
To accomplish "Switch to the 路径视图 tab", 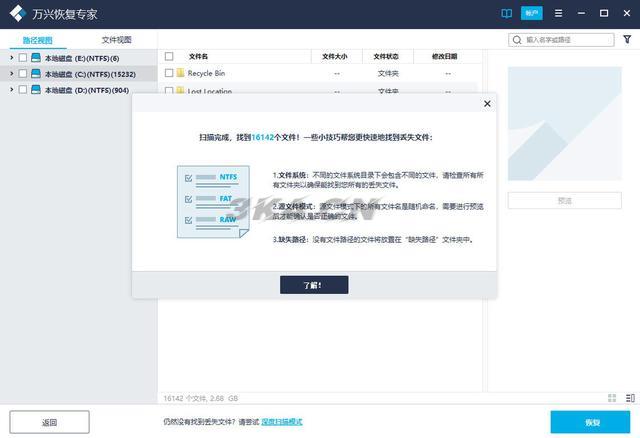I will click(38, 40).
